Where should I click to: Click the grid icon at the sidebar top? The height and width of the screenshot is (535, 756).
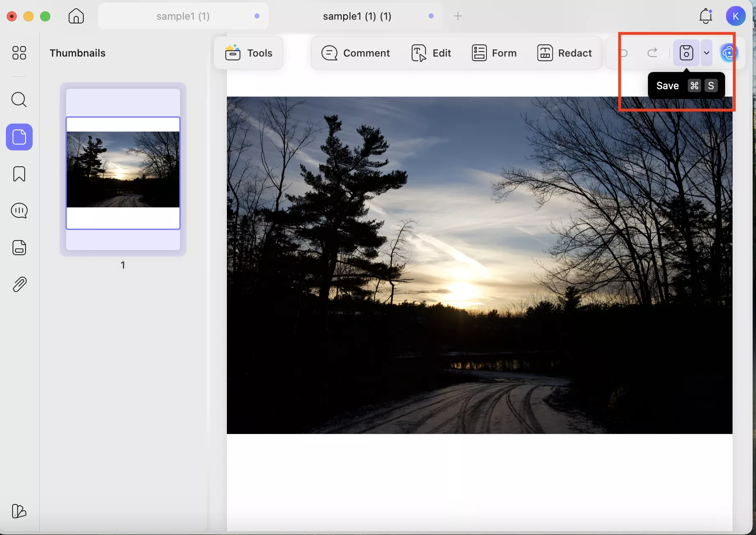coord(19,53)
